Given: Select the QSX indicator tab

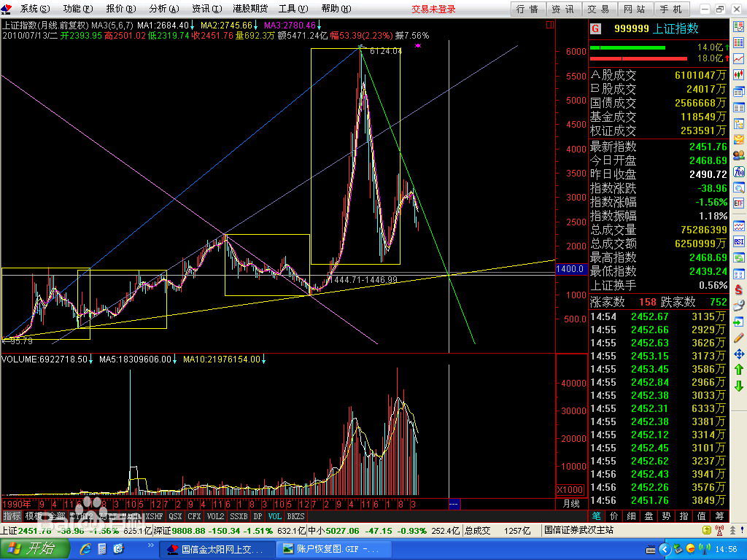Looking at the screenshot, I should [x=175, y=516].
